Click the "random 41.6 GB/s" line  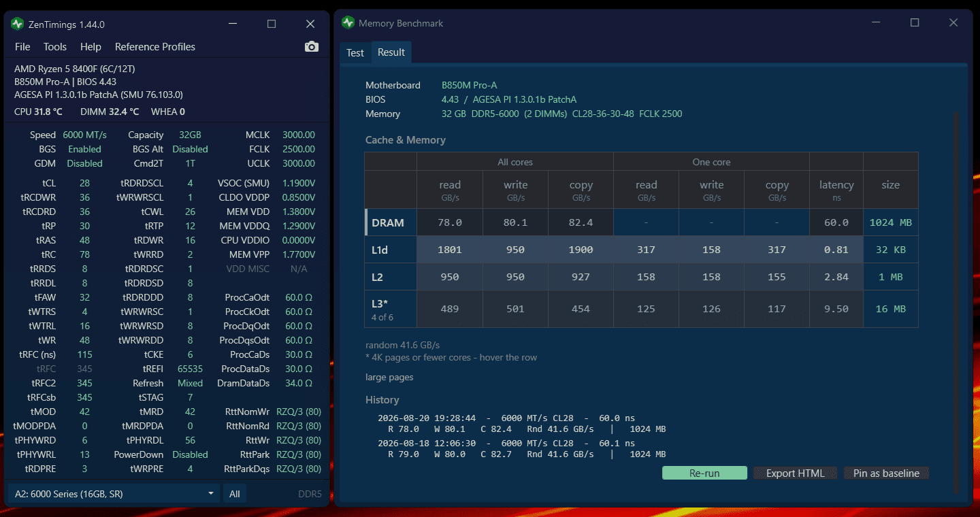click(x=402, y=345)
